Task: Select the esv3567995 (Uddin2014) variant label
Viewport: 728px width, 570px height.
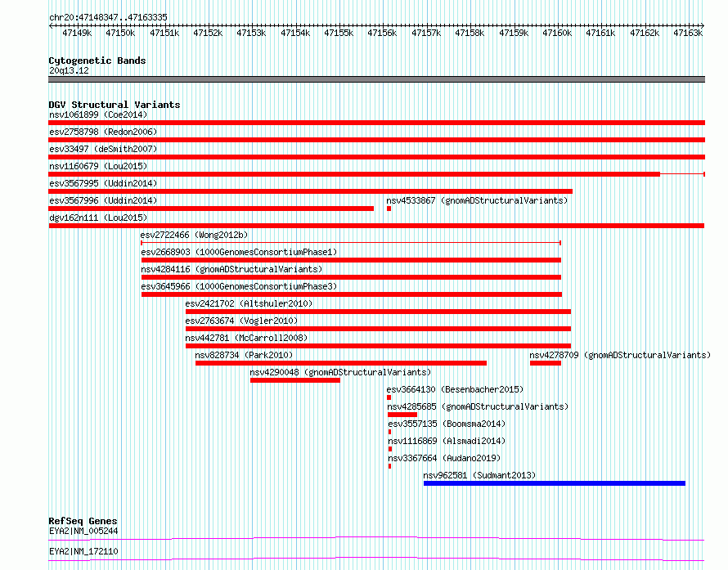Action: (103, 183)
